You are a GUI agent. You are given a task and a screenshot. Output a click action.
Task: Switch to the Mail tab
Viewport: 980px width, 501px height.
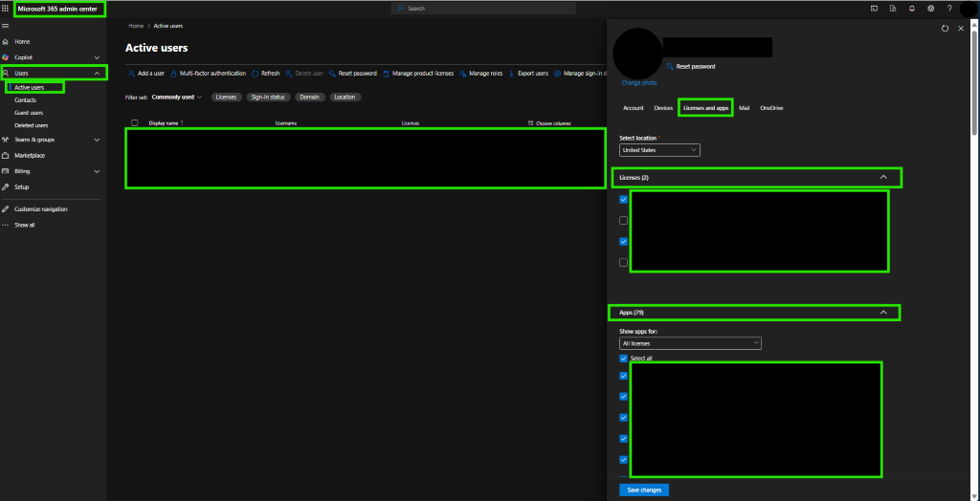744,108
